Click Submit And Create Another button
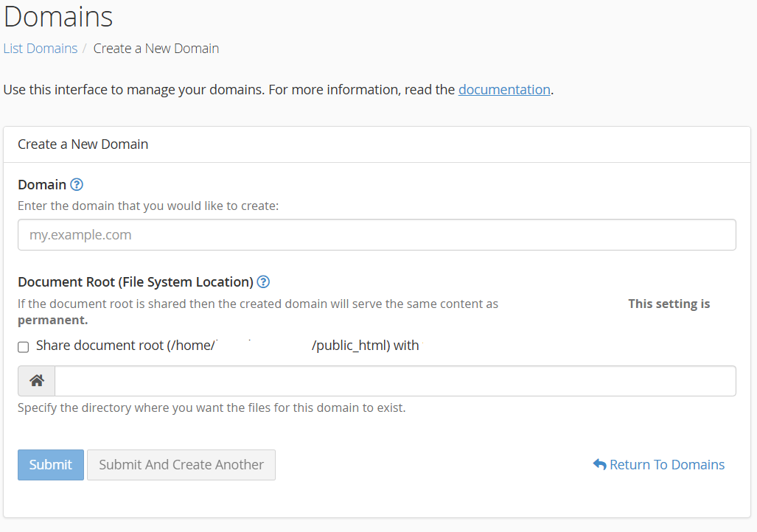 pyautogui.click(x=181, y=465)
